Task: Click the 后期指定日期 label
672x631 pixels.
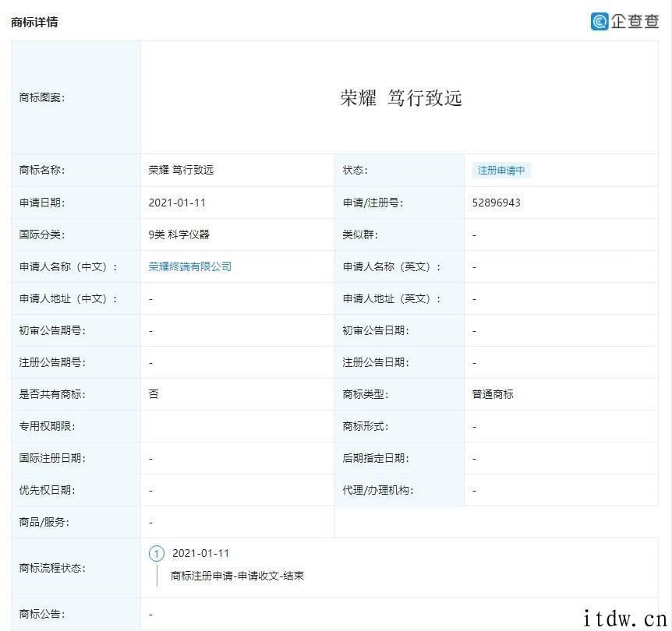Action: tap(376, 458)
